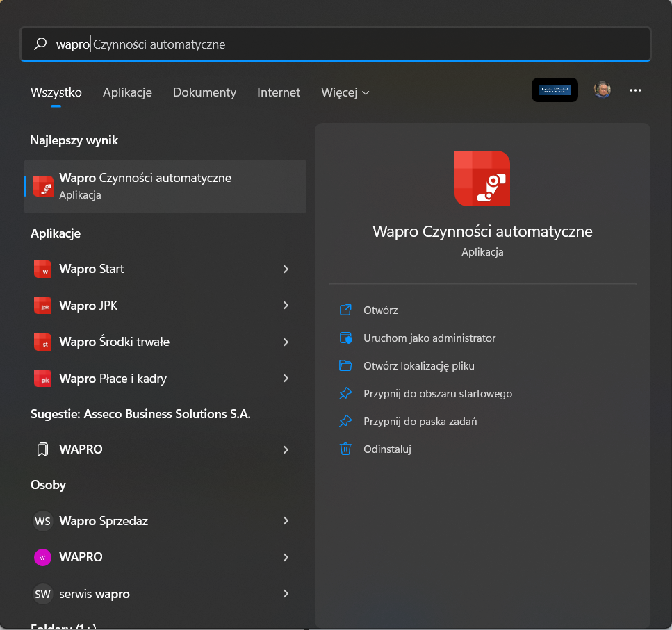The width and height of the screenshot is (672, 630).
Task: Click the search text field containing wapro
Action: pos(336,44)
